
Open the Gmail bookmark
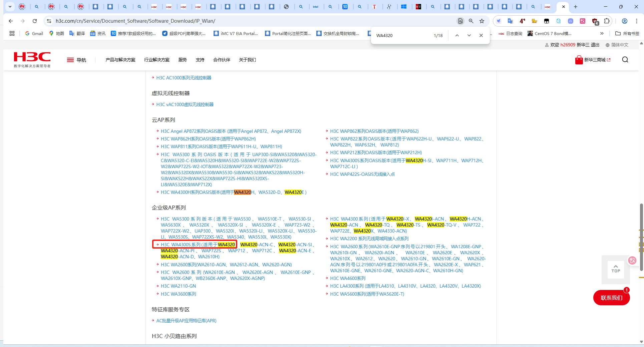pos(34,33)
